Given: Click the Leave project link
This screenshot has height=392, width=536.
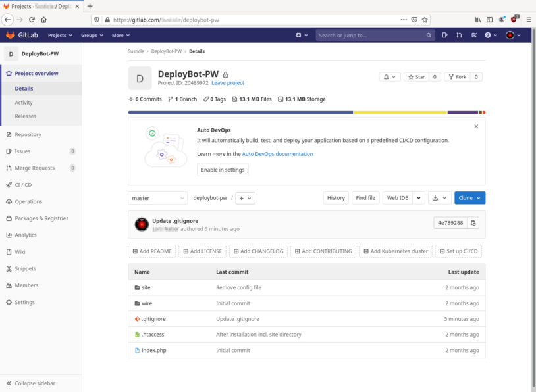Looking at the screenshot, I should pos(228,83).
